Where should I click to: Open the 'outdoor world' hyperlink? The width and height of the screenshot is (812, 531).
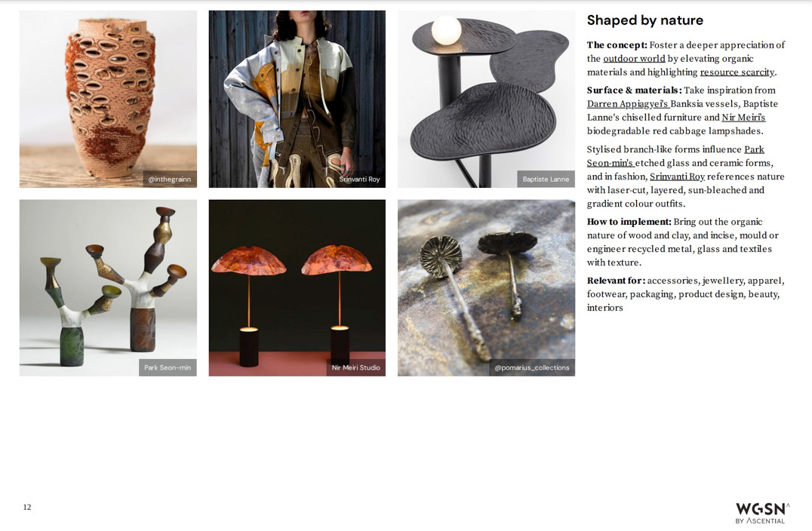(x=634, y=59)
